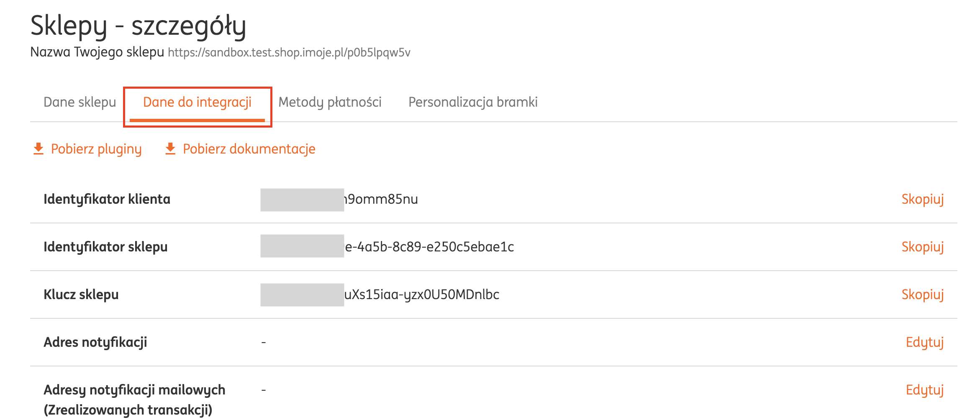
Task: Click the Adres notyfikacji row label
Action: tap(95, 342)
